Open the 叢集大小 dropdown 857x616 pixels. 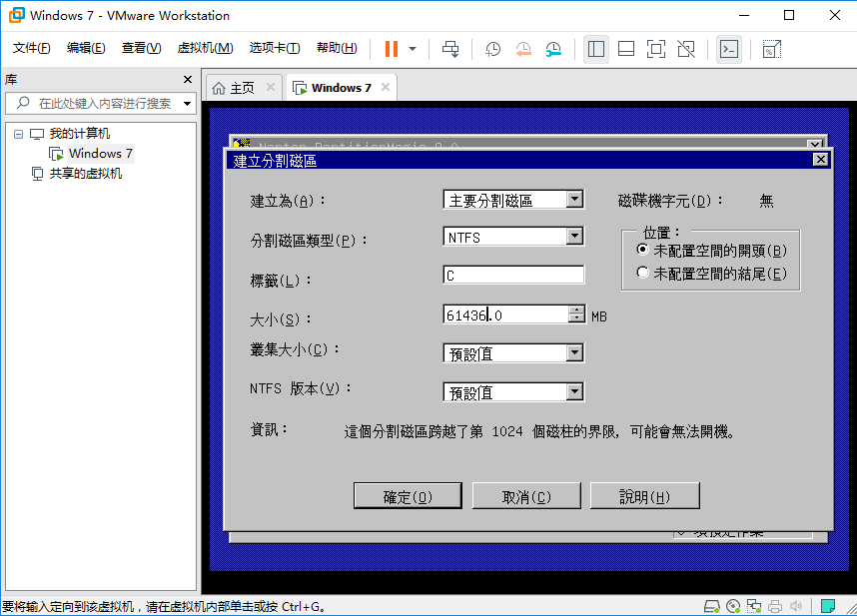(x=574, y=352)
